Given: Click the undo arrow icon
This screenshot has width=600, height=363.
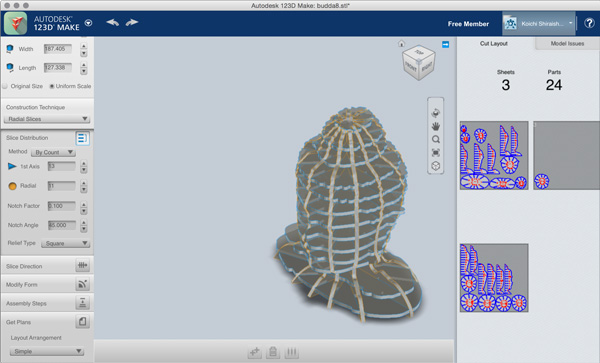Looking at the screenshot, I should (112, 23).
